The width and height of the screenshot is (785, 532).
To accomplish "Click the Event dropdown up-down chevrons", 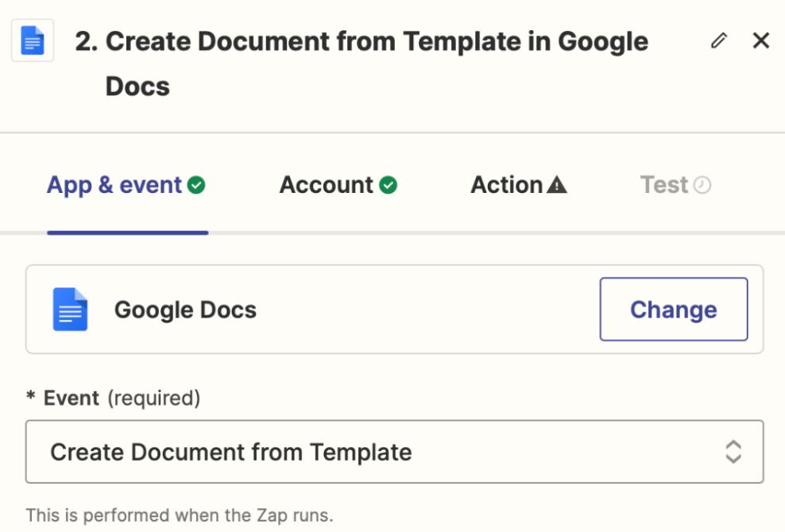I will [x=733, y=452].
